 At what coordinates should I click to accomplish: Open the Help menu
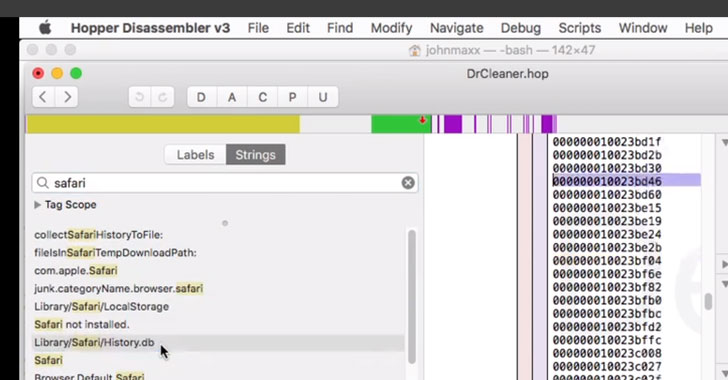pyautogui.click(x=698, y=28)
